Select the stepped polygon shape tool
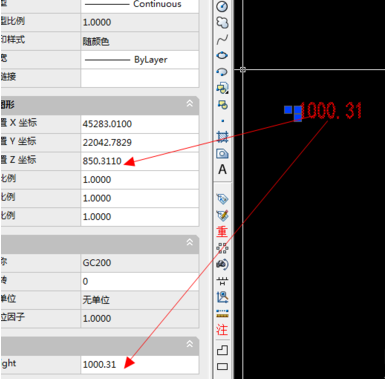The height and width of the screenshot is (379, 385). (x=222, y=350)
